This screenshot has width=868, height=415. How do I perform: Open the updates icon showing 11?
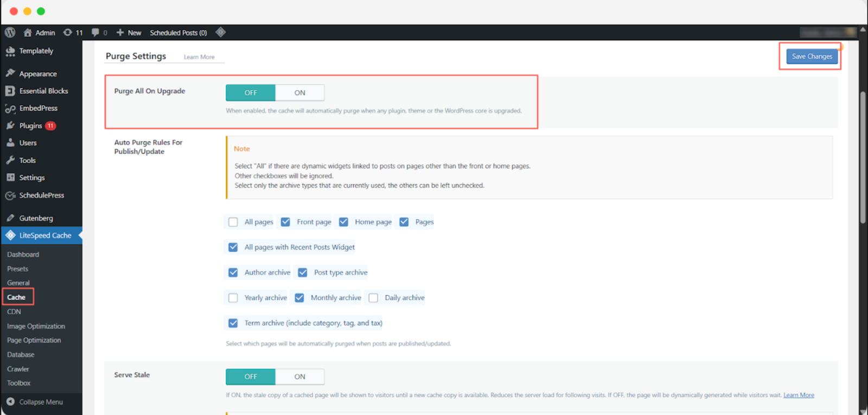coord(73,33)
